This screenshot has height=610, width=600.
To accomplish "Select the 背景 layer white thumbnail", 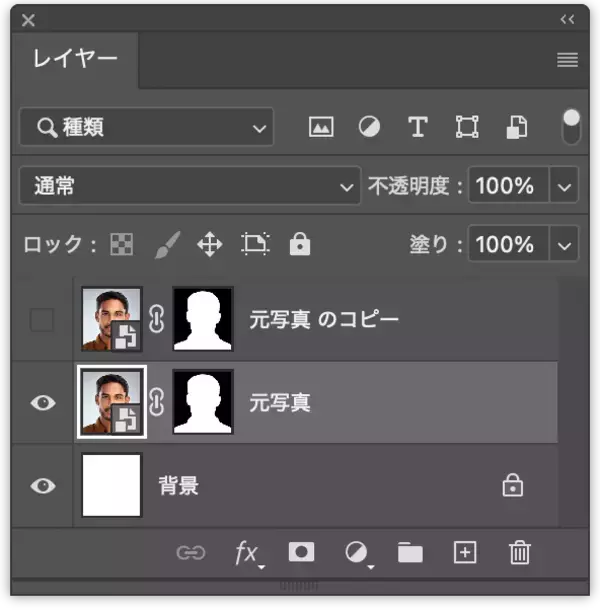I will click(112, 485).
